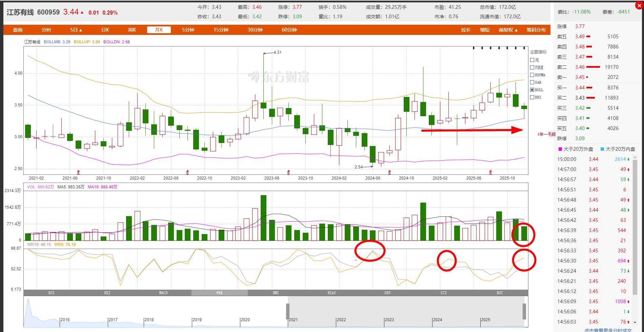644x332 pixels.
Task: Show the MACD sub-indicator
Action: click(163, 293)
